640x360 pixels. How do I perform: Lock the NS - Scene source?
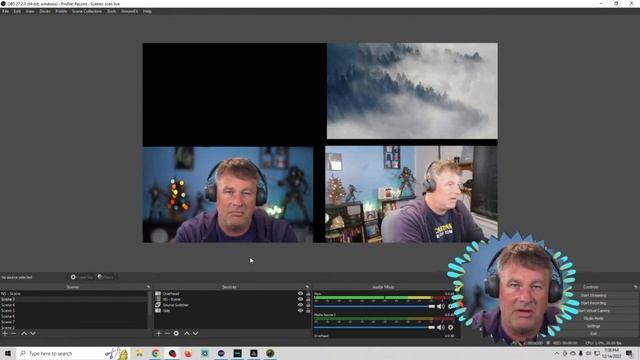[308, 299]
